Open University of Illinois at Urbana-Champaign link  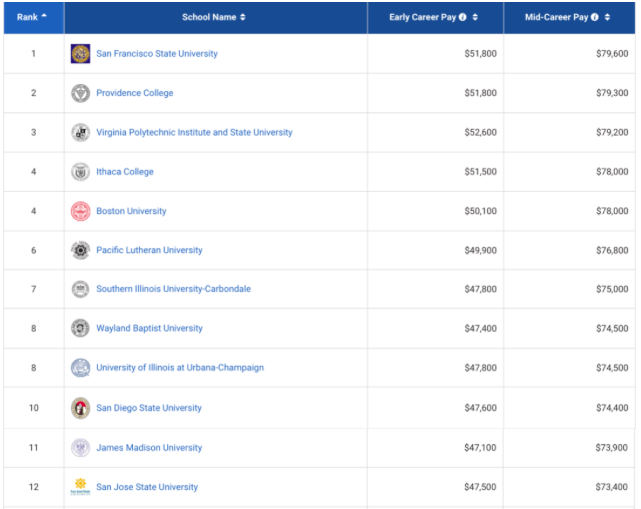point(180,368)
